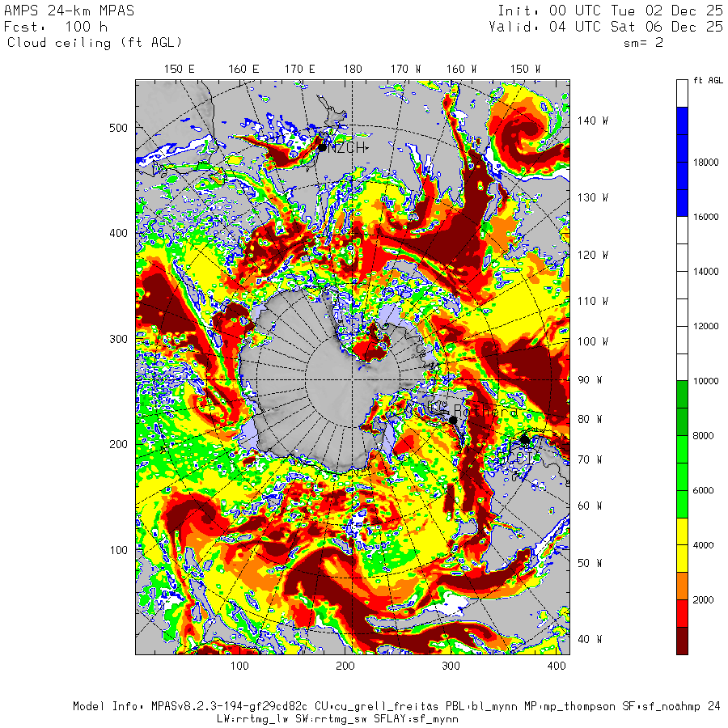Viewport: 728px width, 728px height.
Task: Click the '14000' color bar label
Action: pyautogui.click(x=705, y=272)
